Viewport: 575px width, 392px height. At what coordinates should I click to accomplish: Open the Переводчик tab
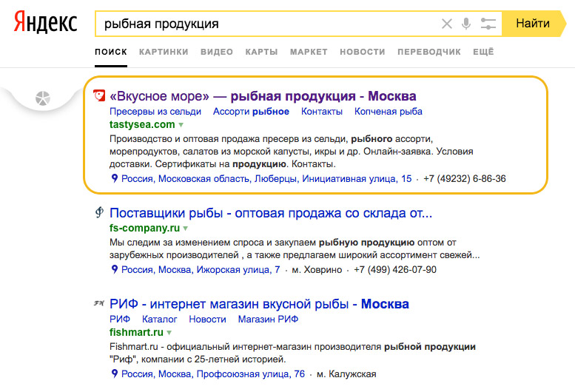[x=429, y=52]
